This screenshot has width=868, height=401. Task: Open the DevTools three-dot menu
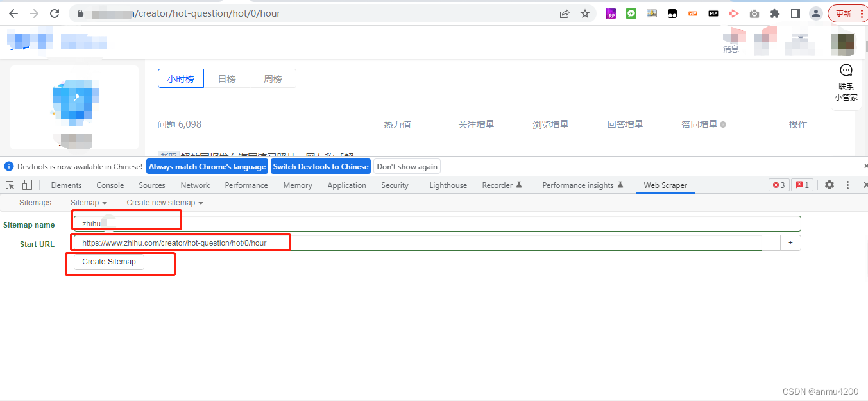click(847, 185)
